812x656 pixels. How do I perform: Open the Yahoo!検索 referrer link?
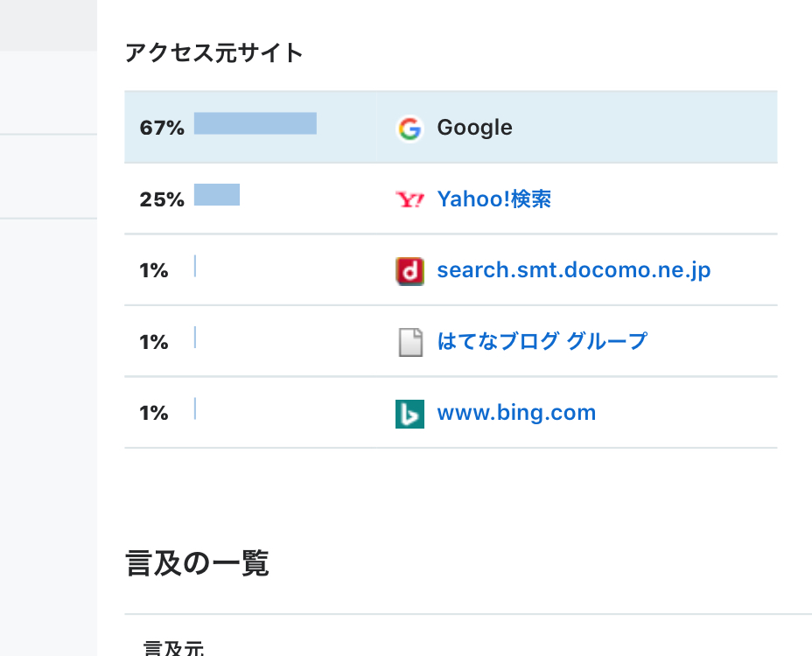click(494, 199)
